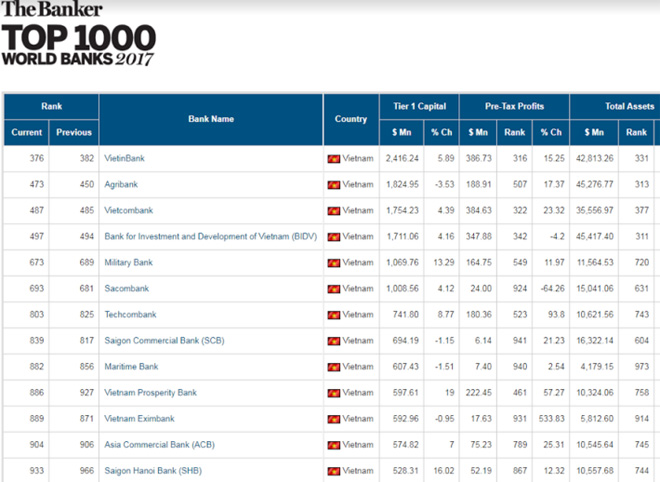Select Tier 1 capital value 2,416.24

pos(402,159)
